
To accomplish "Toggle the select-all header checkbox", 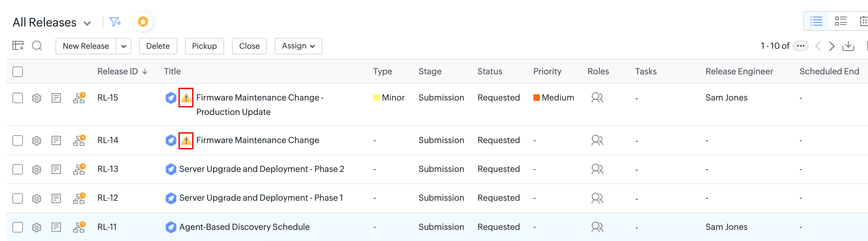I will pos(18,72).
